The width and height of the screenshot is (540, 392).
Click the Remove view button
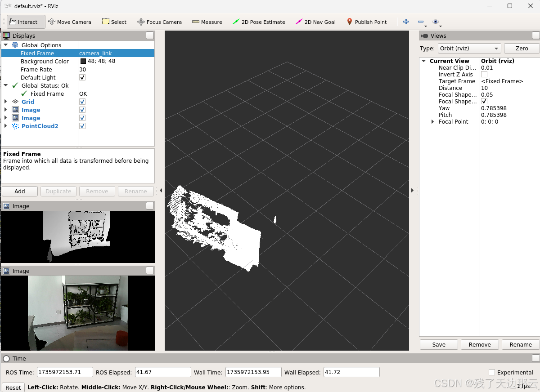(x=480, y=344)
